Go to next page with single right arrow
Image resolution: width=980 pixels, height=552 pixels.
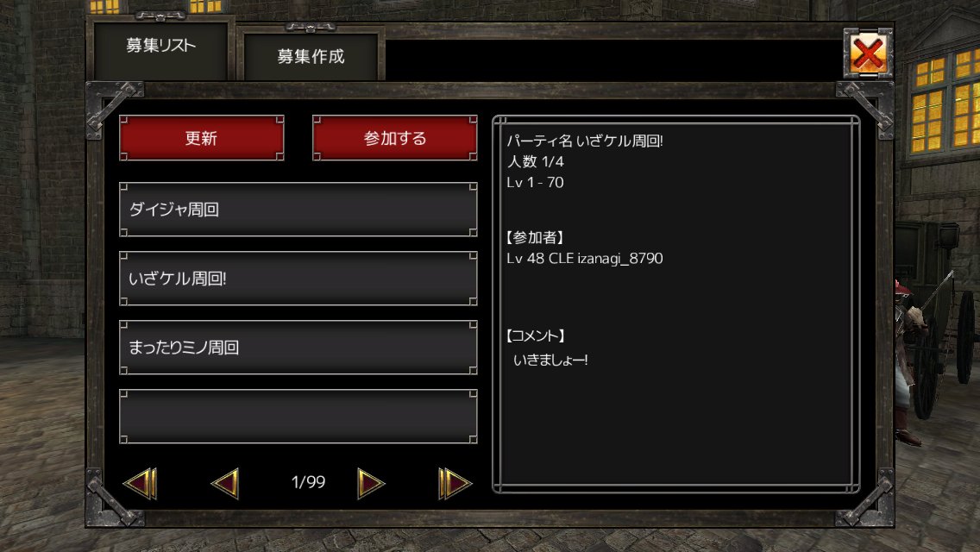click(x=371, y=483)
